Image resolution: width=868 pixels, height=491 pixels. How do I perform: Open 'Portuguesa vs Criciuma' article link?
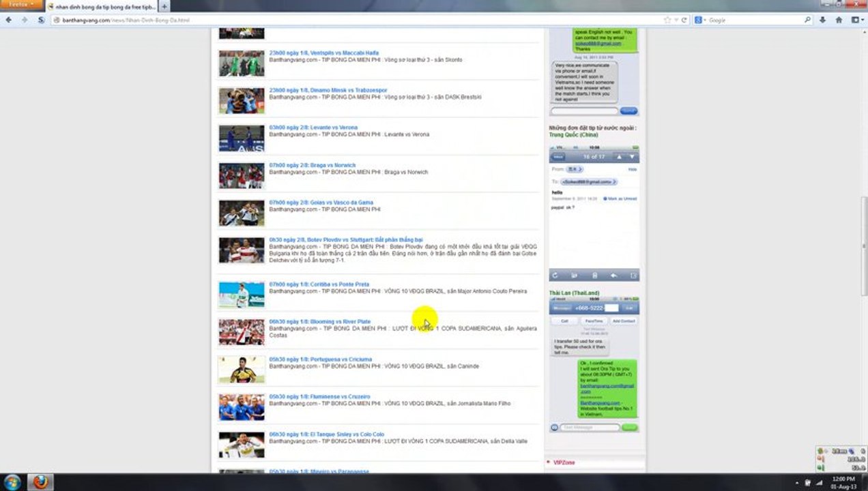point(320,359)
